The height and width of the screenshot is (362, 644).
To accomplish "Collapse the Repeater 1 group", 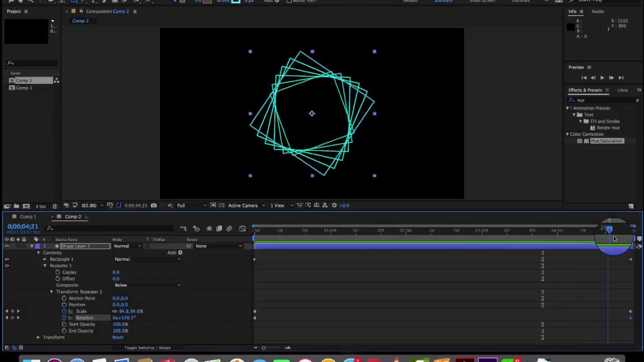I will (x=45, y=265).
